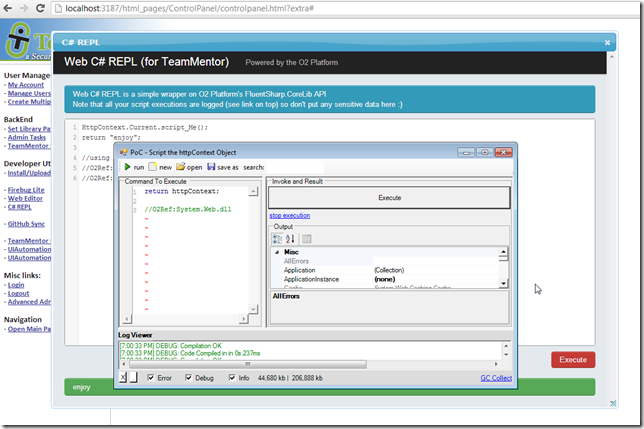Screen dimensions: 644x429
Task: Close the C# REPL dialog with the X
Action: 607,43
